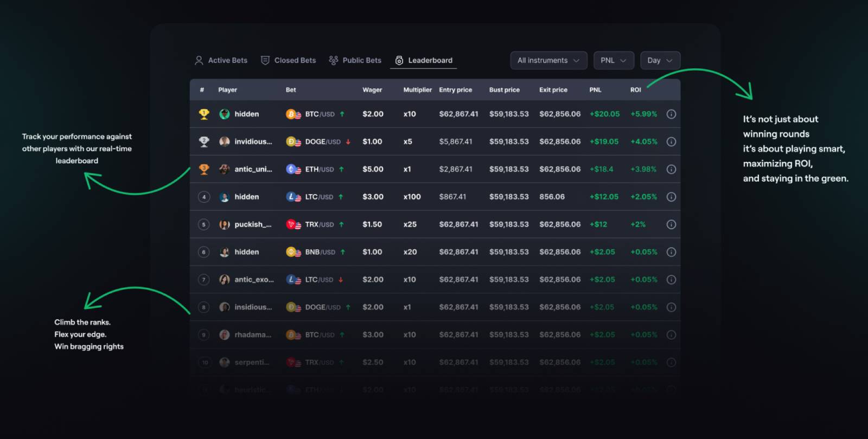
Task: Click the $867.41 entry price
Action: pyautogui.click(x=452, y=197)
